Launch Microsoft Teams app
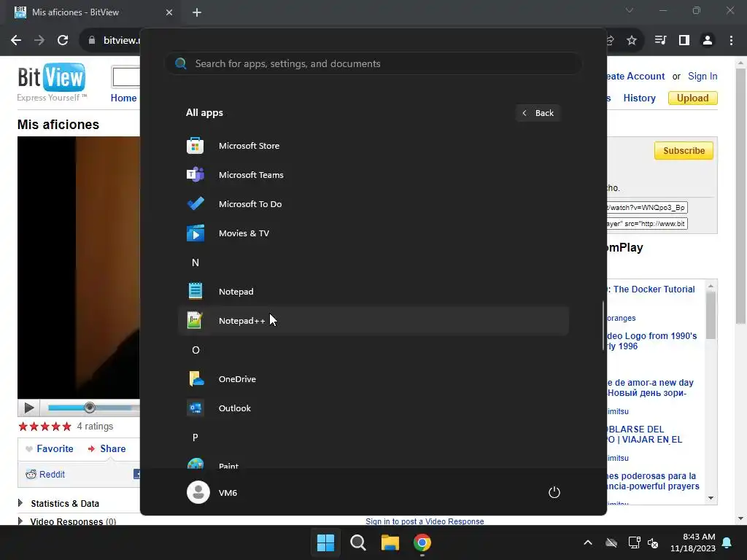This screenshot has width=747, height=560. (x=373, y=175)
